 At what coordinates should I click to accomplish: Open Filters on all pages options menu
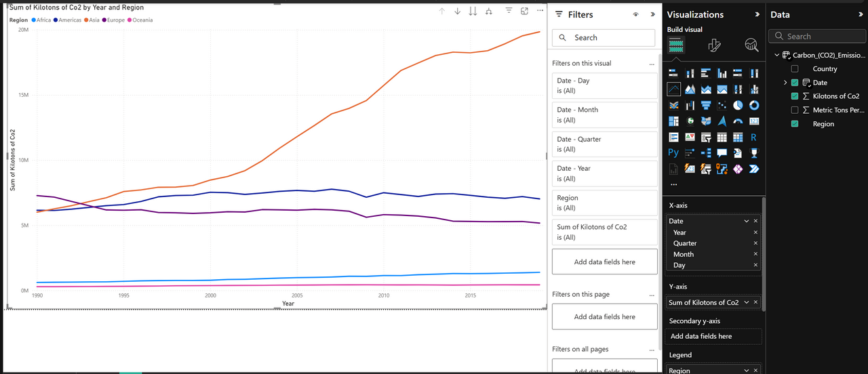click(652, 350)
